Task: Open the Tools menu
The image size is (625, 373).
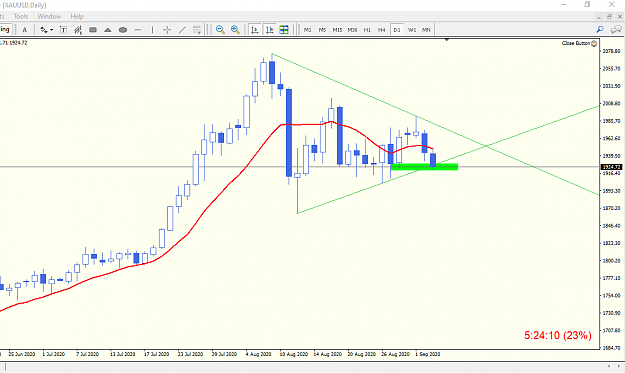Action: click(x=21, y=16)
